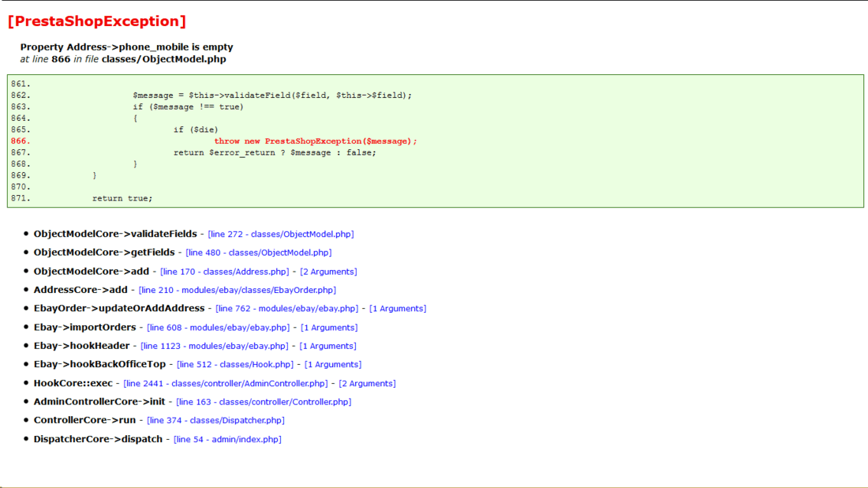The width and height of the screenshot is (868, 488).
Task: Open link line 608 - modules/ebay/ebay.php
Action: [218, 328]
